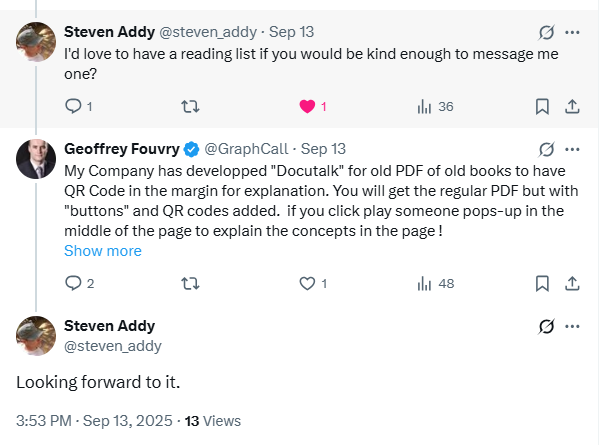The height and width of the screenshot is (445, 607).
Task: Open more options on 'Looking forward' tweet
Action: point(572,326)
